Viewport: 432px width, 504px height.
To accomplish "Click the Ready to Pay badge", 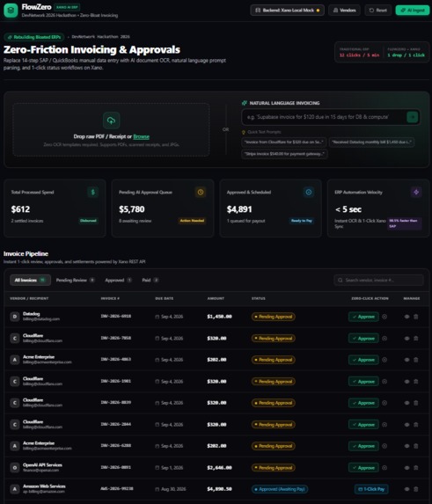I will [302, 221].
